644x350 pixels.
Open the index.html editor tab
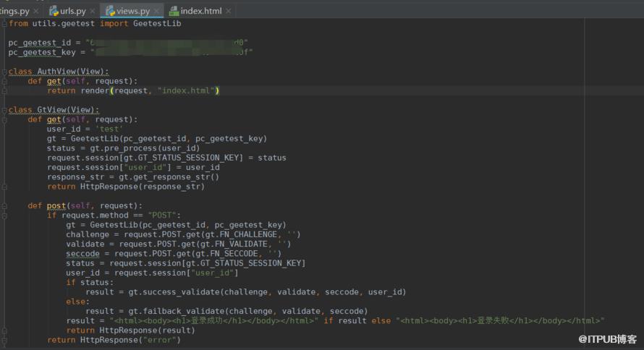201,11
